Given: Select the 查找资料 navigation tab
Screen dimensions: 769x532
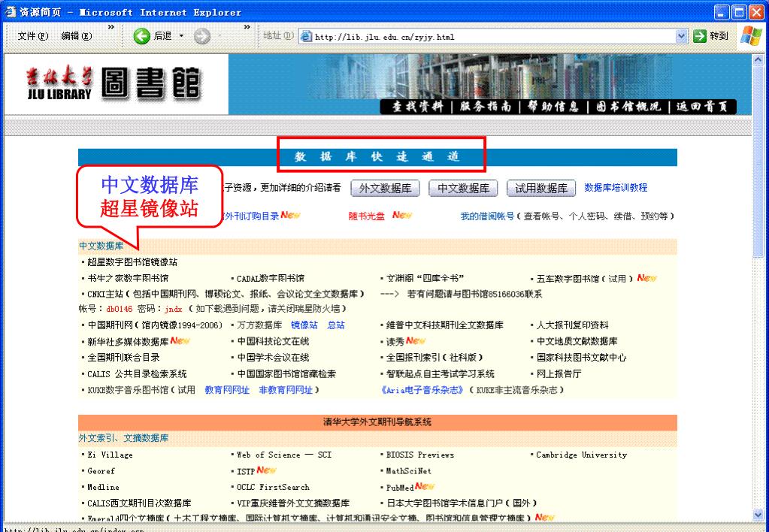Looking at the screenshot, I should click(x=417, y=107).
